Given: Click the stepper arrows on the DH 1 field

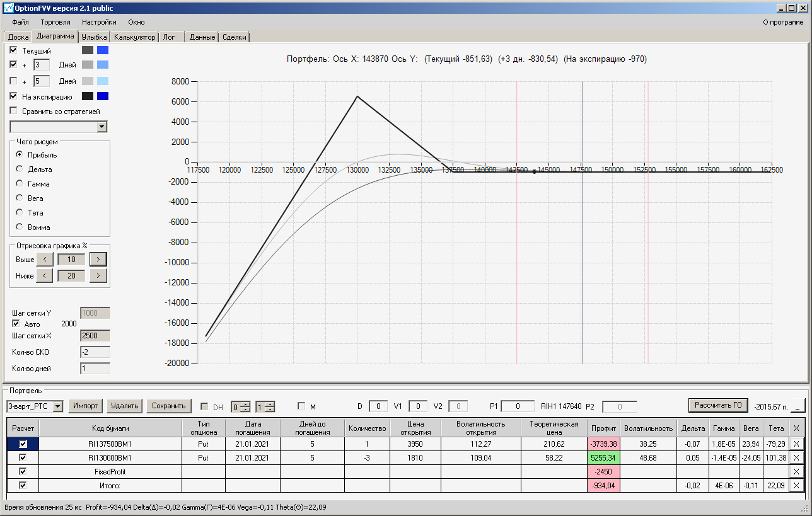Looking at the screenshot, I should pos(270,407).
